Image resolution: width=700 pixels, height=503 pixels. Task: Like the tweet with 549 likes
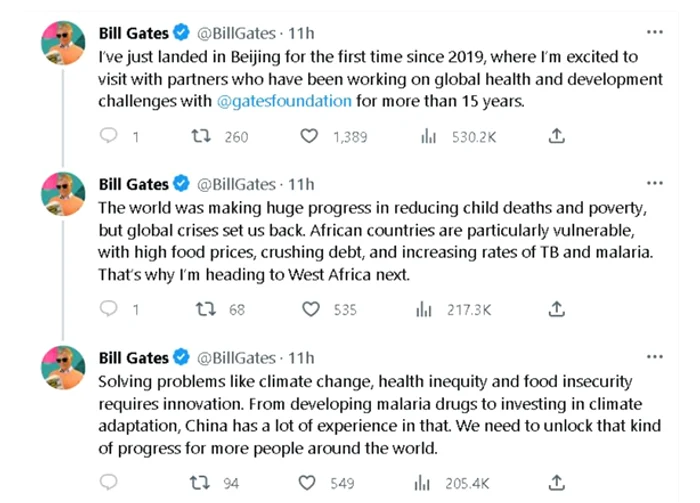click(307, 483)
